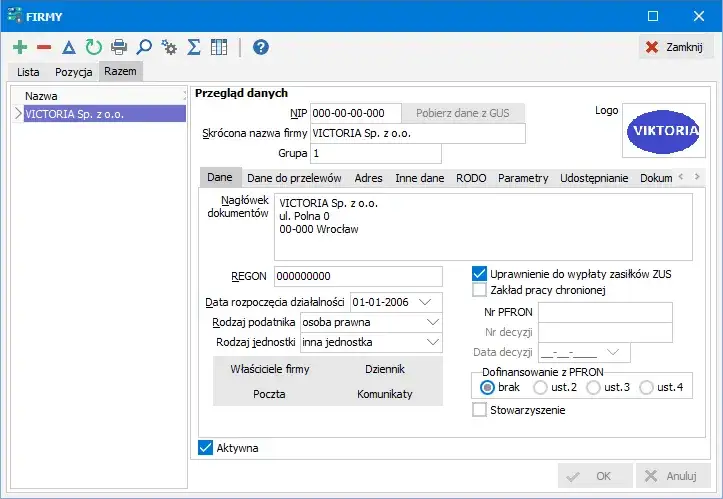Open the Lista tab

pos(29,72)
